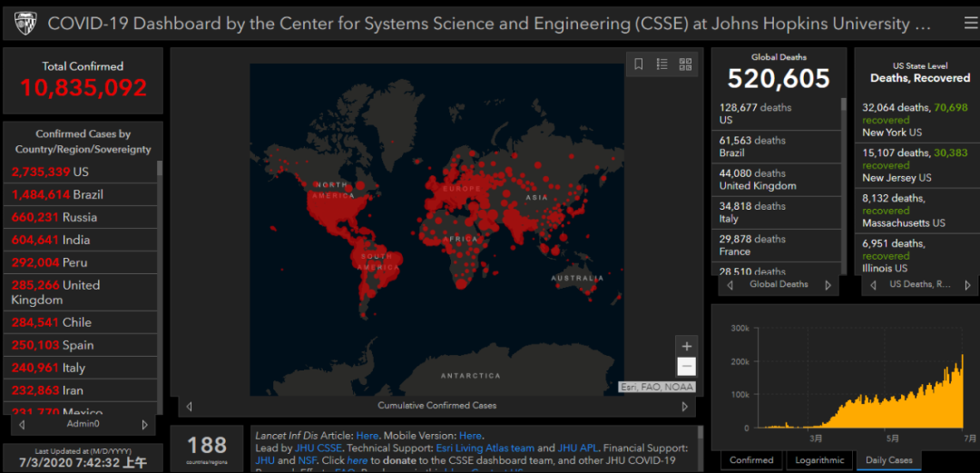Viewport: 980px width, 473px height.
Task: Select Spain in confirmed cases list
Action: 80,345
